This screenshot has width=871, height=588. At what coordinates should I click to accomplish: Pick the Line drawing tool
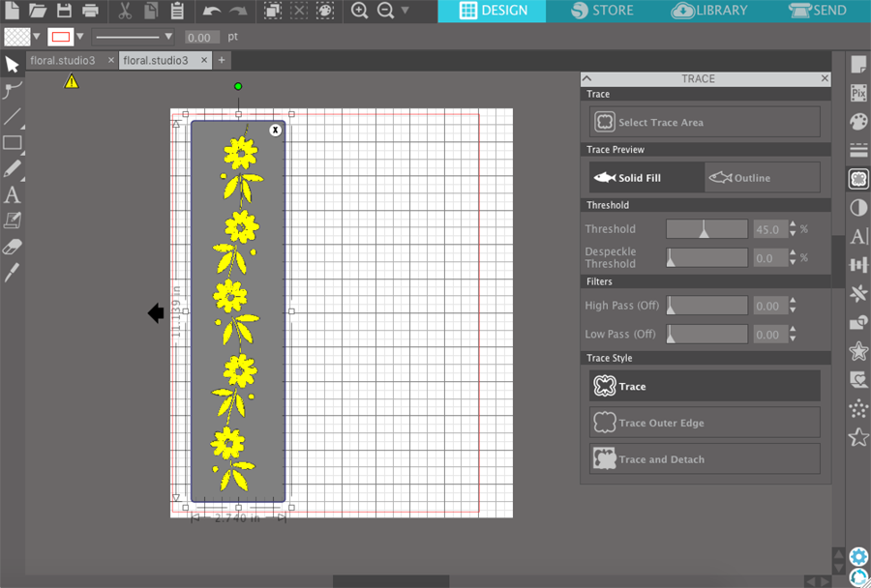pos(12,117)
